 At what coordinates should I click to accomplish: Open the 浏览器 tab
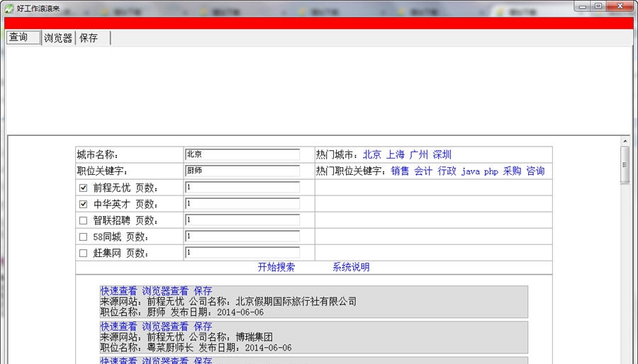coord(58,38)
